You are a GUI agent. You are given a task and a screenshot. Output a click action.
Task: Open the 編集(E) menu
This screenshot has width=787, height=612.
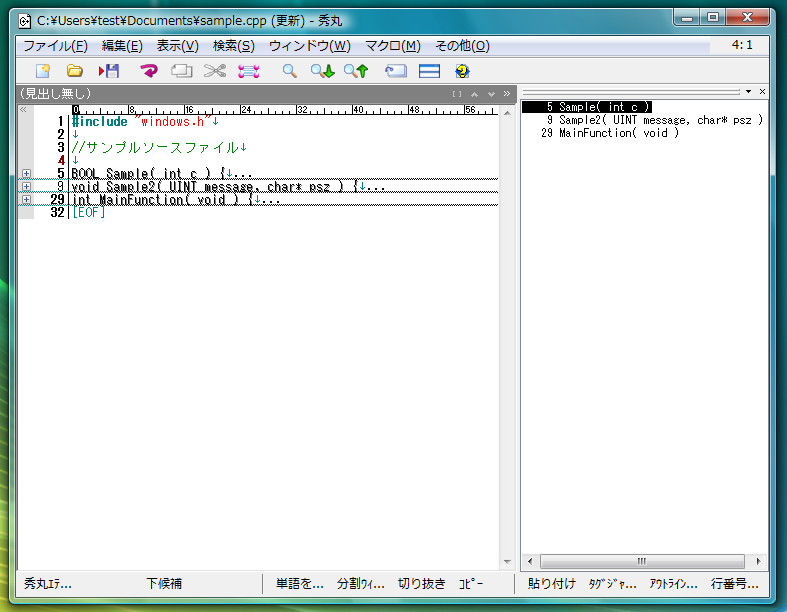[x=122, y=46]
